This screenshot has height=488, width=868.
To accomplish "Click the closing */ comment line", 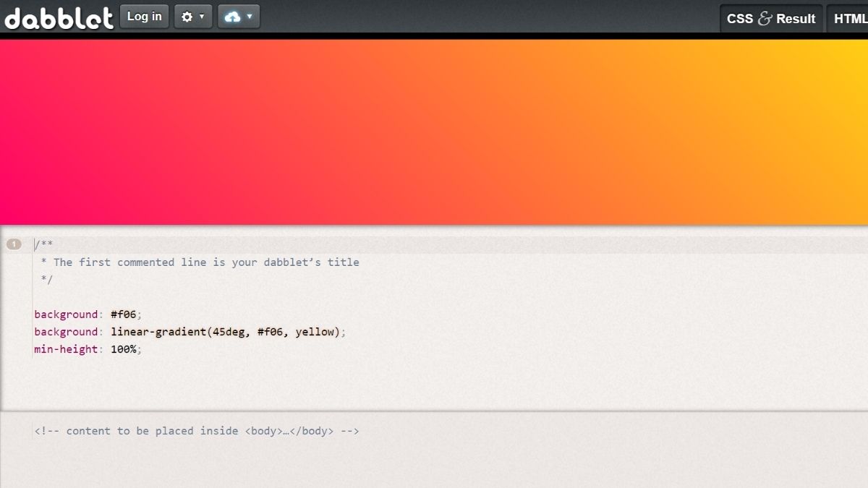I will click(x=47, y=280).
